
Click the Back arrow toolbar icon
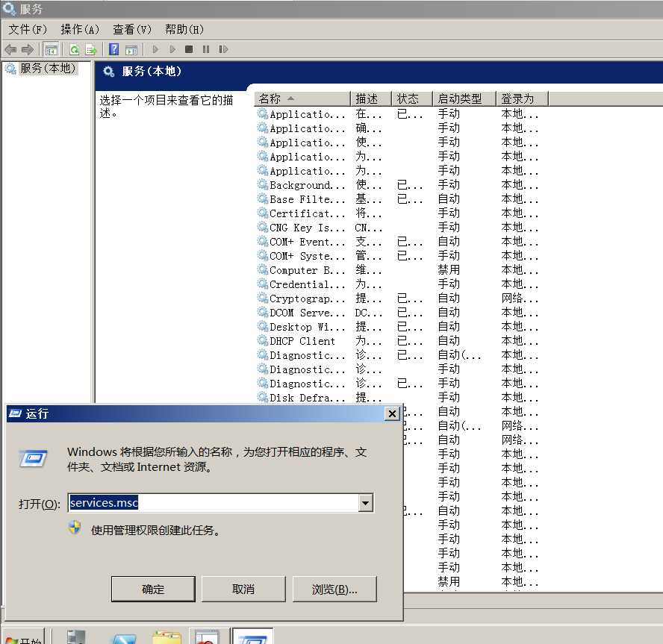point(10,49)
